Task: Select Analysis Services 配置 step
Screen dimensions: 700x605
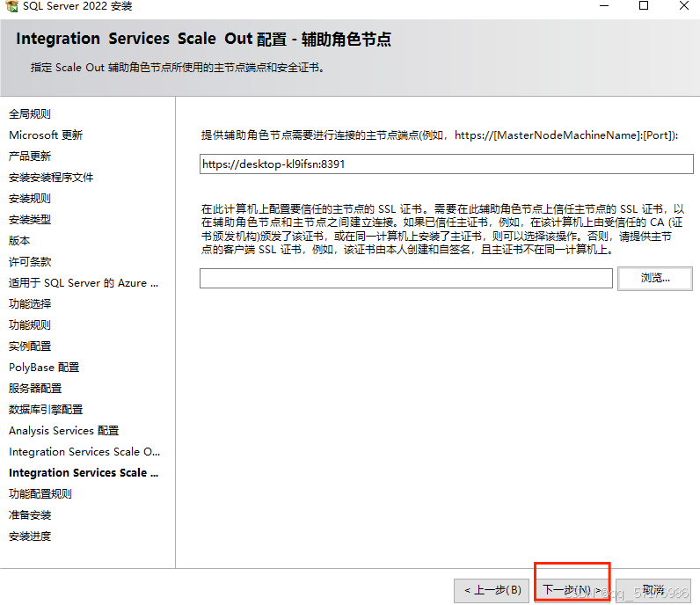Action: point(64,430)
